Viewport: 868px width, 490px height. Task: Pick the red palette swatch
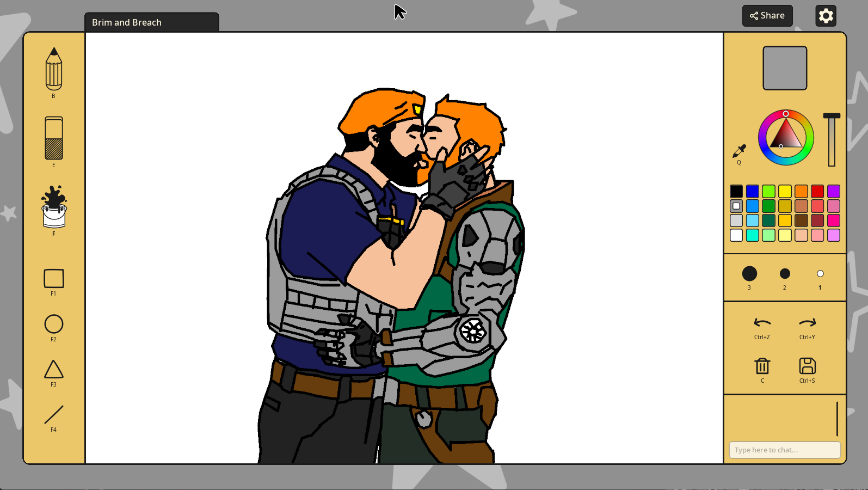pyautogui.click(x=817, y=191)
